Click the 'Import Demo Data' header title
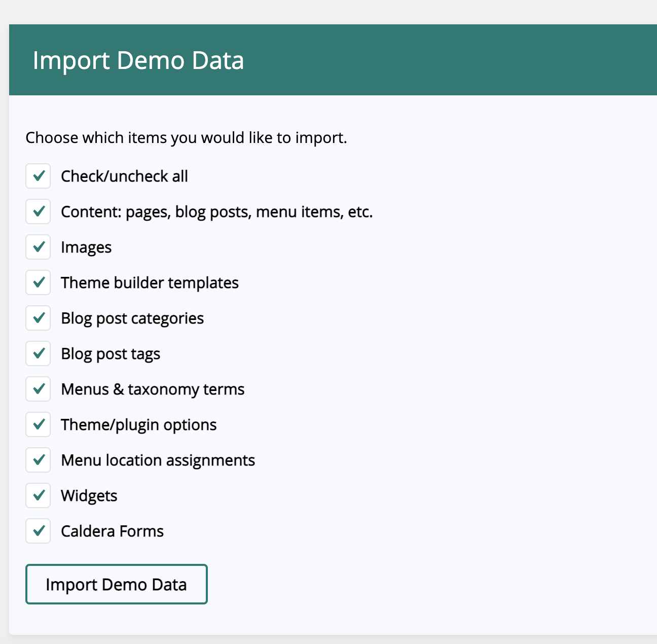This screenshot has width=657, height=644. click(x=138, y=60)
